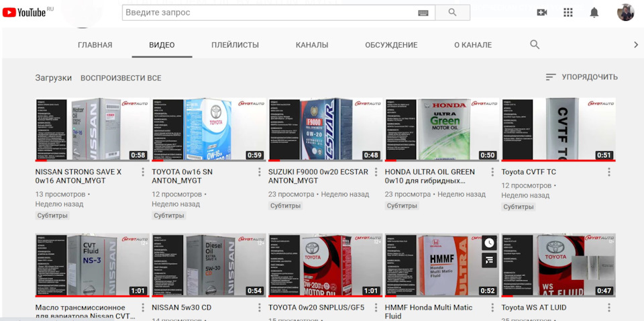Viewport: 644px width, 321px height.
Task: Click the CVTF TC can thumbnail
Action: [x=559, y=130]
